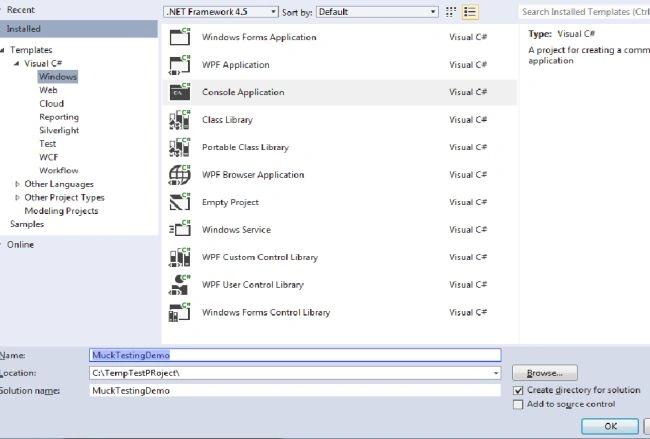Select the WPF Browser Application globe icon
Image resolution: width=650 pixels, height=439 pixels.
pos(180,175)
